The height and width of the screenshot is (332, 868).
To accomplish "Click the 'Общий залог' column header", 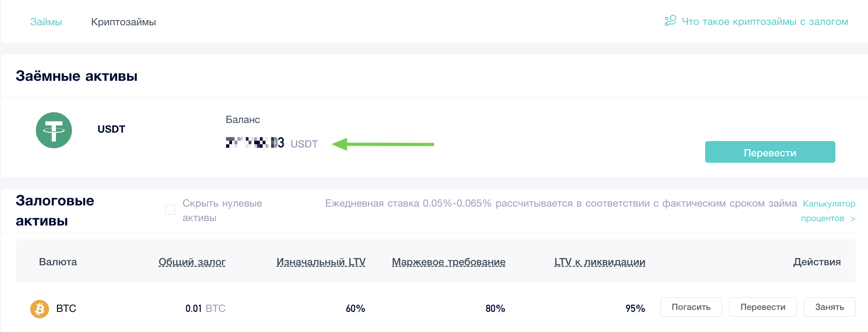I will point(192,262).
